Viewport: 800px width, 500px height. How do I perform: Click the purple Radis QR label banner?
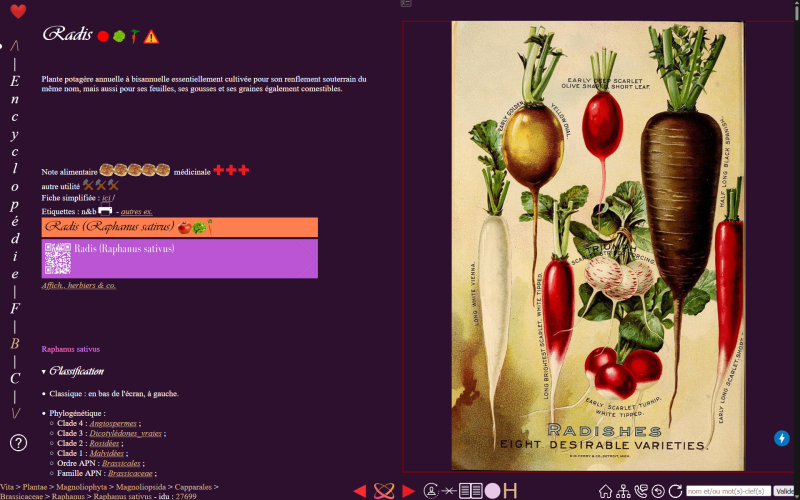[x=180, y=259]
